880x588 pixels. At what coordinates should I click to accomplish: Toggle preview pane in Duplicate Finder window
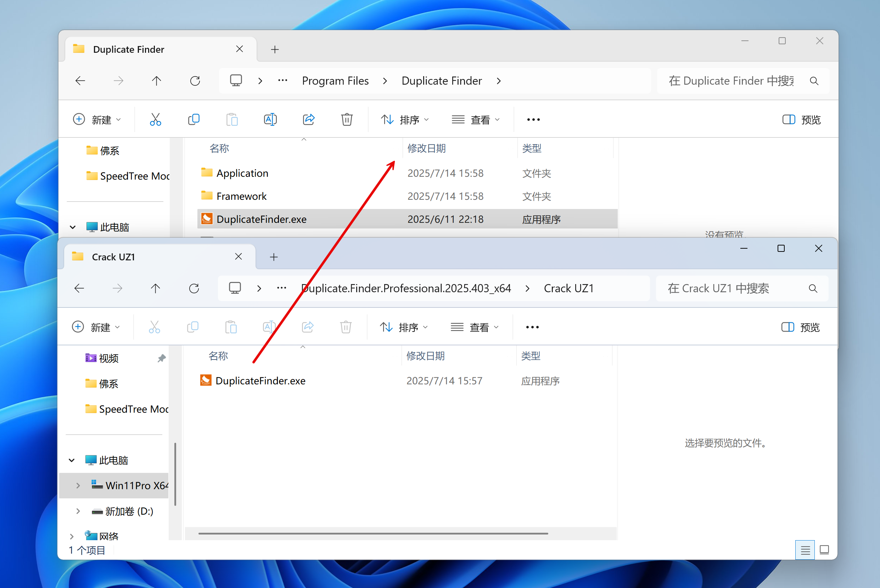click(x=801, y=120)
